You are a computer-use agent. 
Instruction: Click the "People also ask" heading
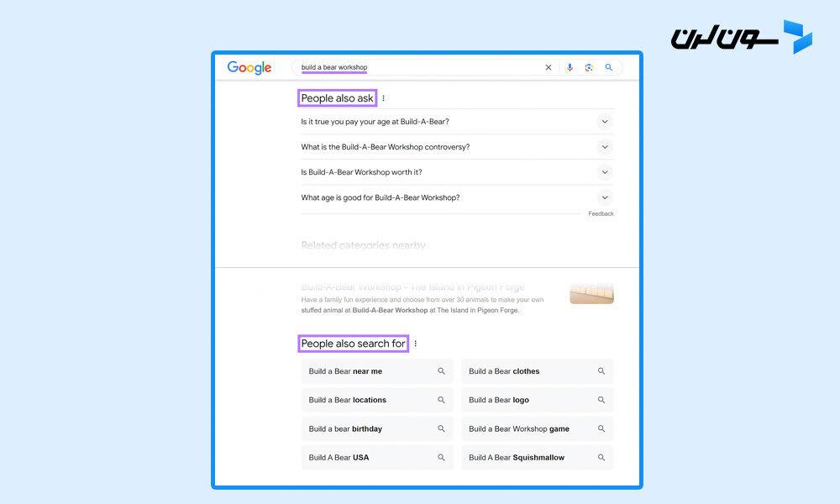337,98
